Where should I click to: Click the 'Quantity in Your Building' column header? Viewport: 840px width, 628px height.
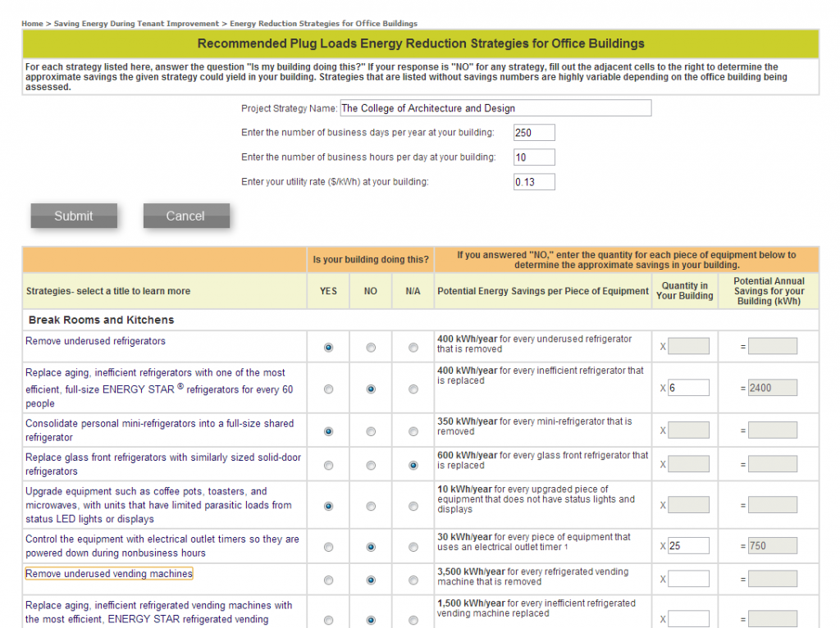coord(685,291)
